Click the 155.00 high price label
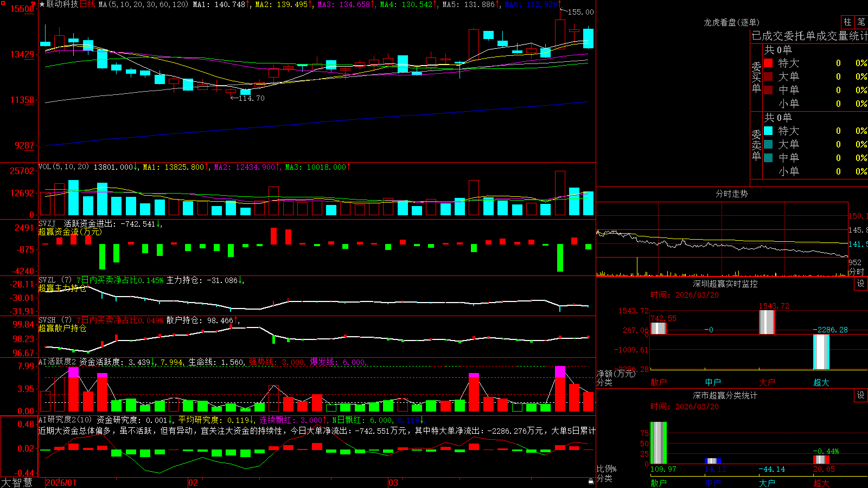 [580, 12]
